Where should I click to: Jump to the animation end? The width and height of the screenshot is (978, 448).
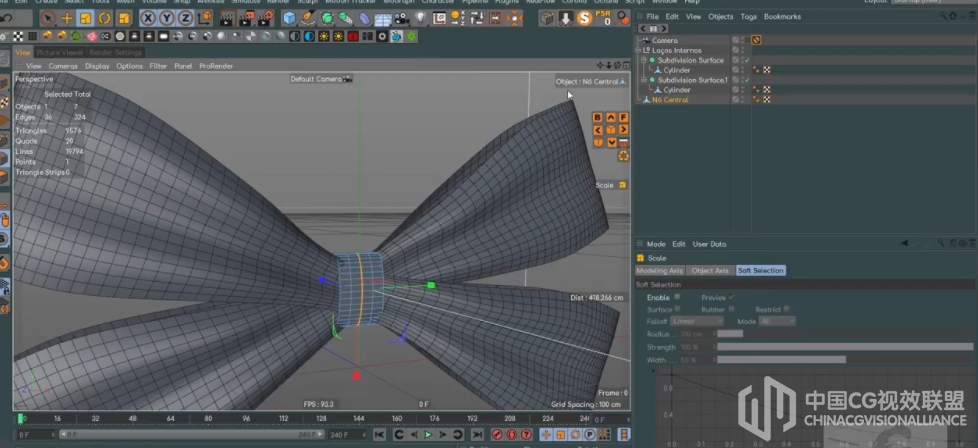[477, 434]
